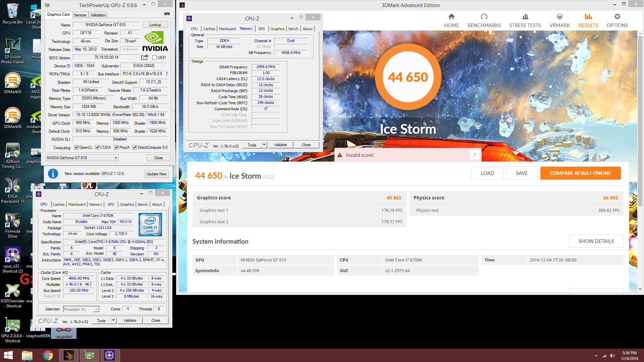Image resolution: width=644 pixels, height=362 pixels.
Task: Click Update Now for GPU-Z 1.12.0
Action: 156,174
